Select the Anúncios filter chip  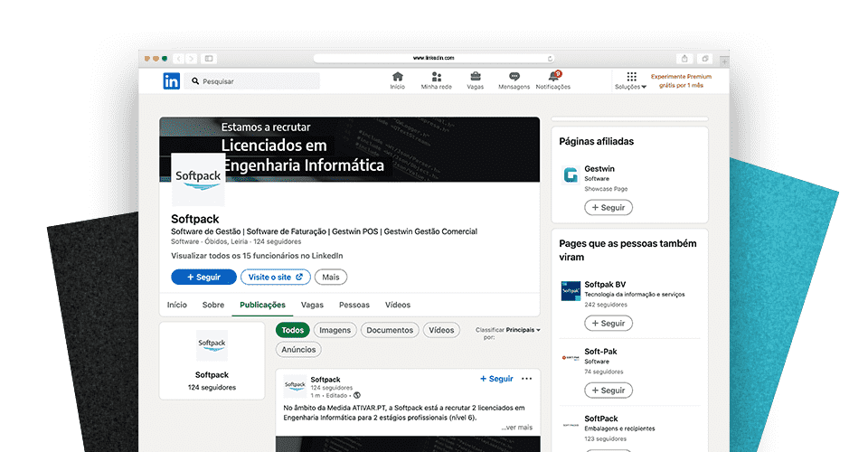[298, 350]
